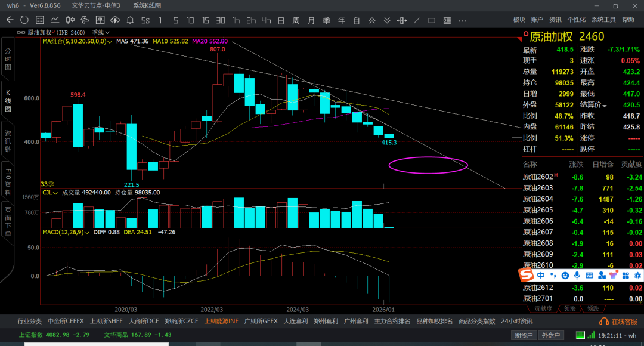
Task: Open 24小时资讯 tab
Action: [516, 322]
